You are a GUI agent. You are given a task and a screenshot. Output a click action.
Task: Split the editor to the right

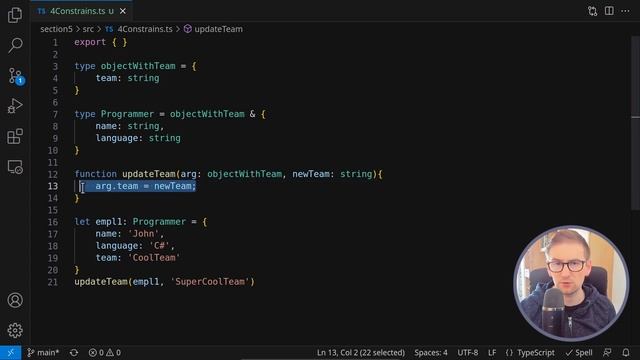coord(609,11)
